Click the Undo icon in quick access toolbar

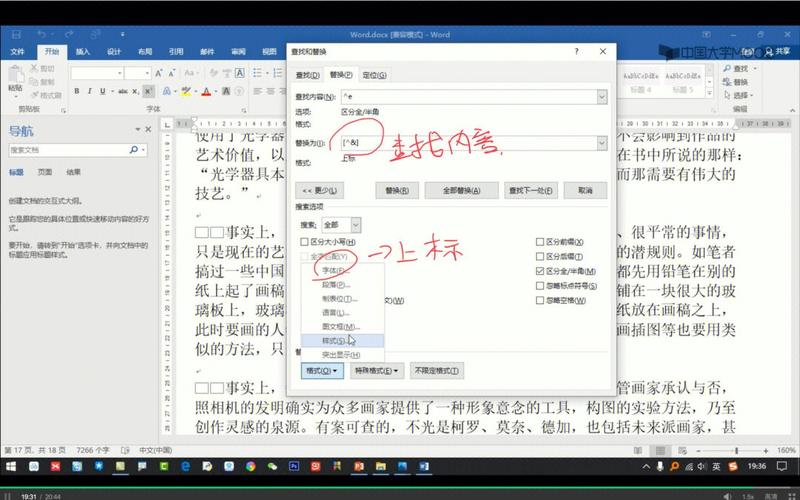point(42,35)
